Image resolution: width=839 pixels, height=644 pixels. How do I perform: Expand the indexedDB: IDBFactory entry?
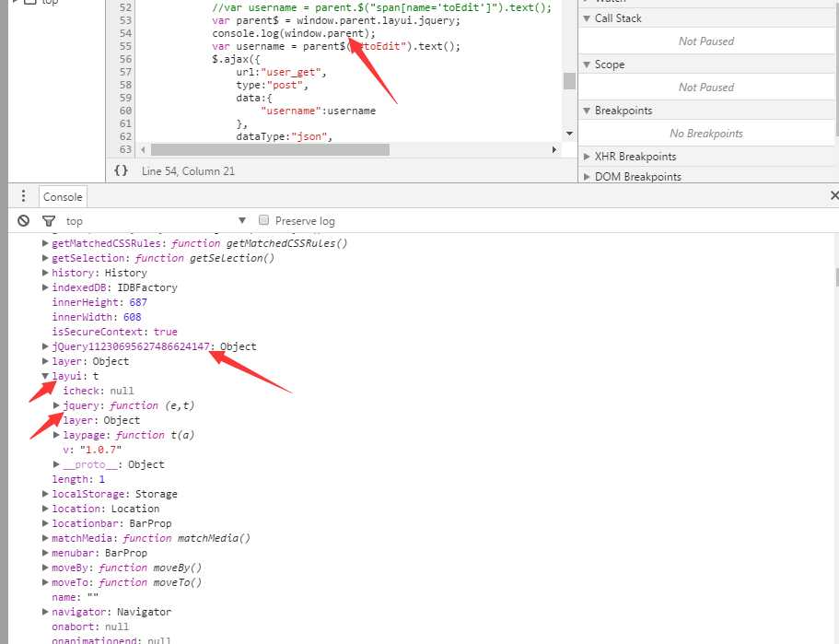coord(45,287)
